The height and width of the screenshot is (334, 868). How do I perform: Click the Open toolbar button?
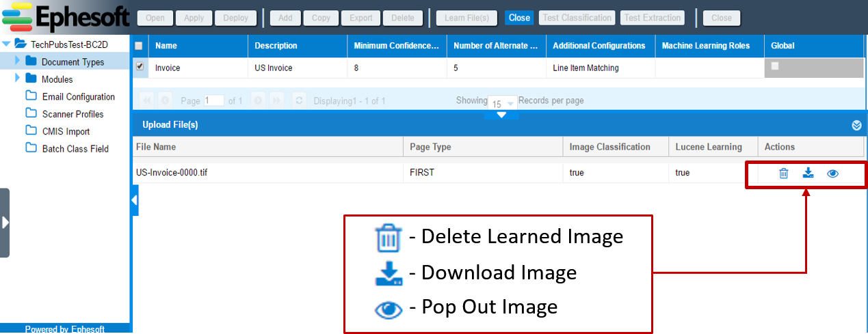pyautogui.click(x=155, y=18)
